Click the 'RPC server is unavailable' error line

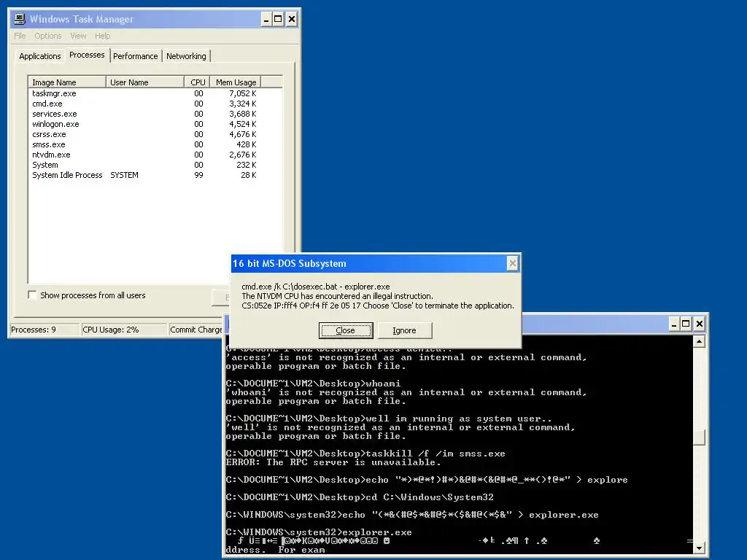[333, 462]
